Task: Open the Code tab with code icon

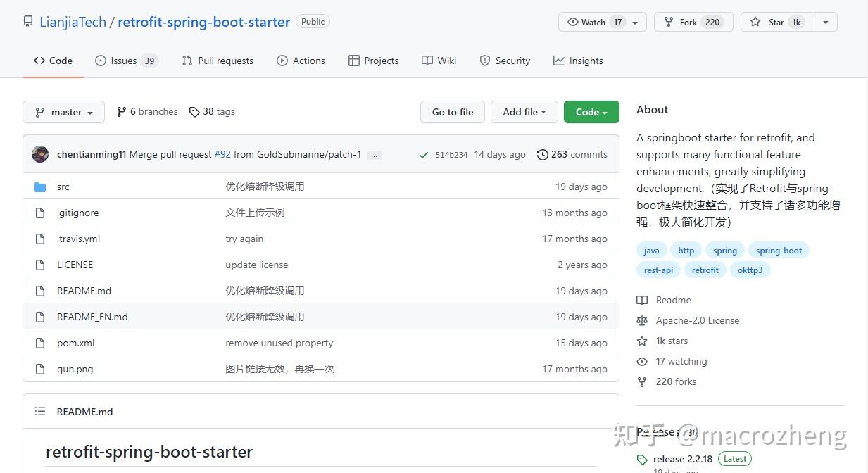Action: pyautogui.click(x=53, y=61)
